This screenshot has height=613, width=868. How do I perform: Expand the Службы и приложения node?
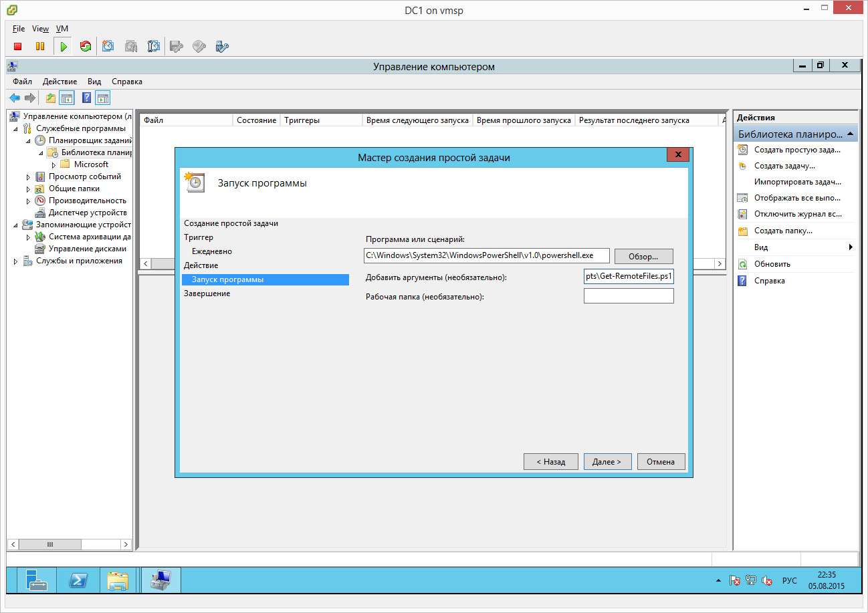click(x=15, y=261)
